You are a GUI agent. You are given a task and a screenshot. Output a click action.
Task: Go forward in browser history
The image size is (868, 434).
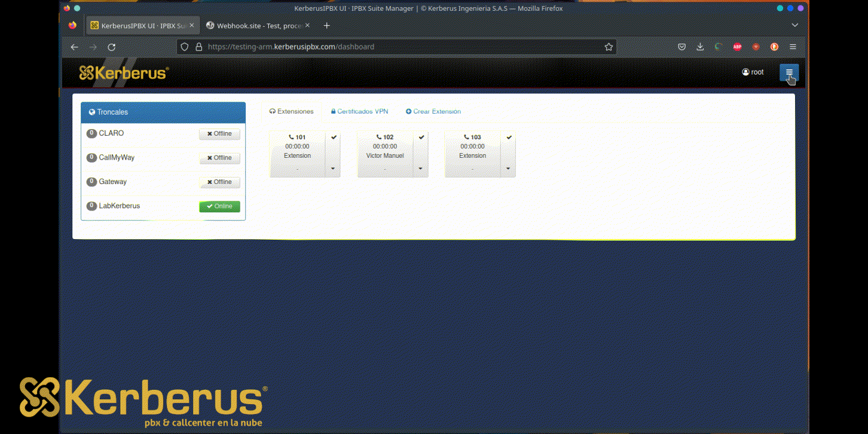pos(93,47)
